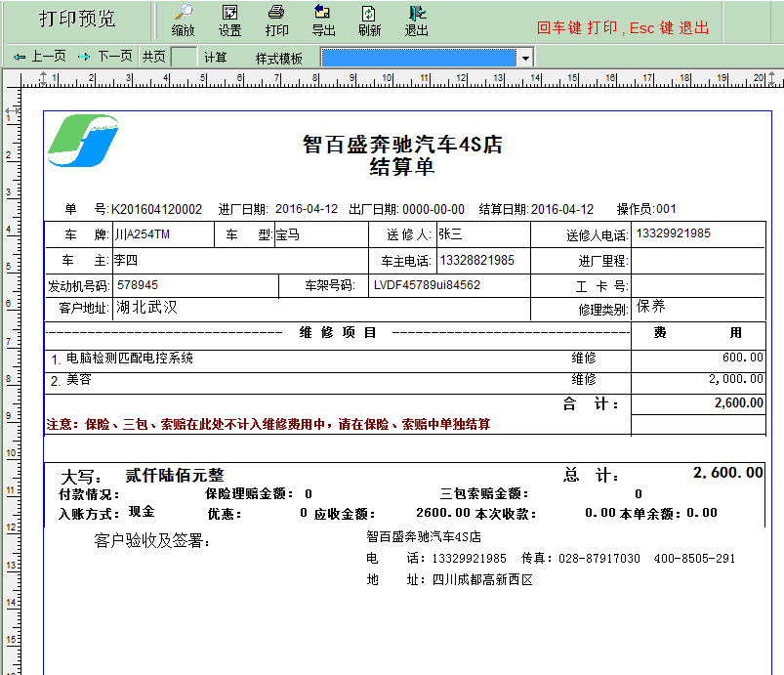The height and width of the screenshot is (675, 784).
Task: Click the 客户验收及签署 signature label
Action: (x=152, y=541)
